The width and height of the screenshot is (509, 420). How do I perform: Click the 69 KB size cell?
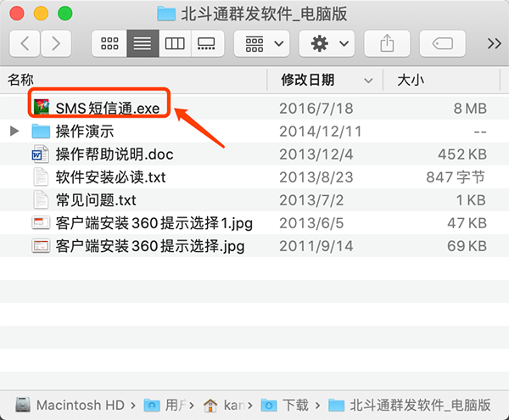coord(467,246)
